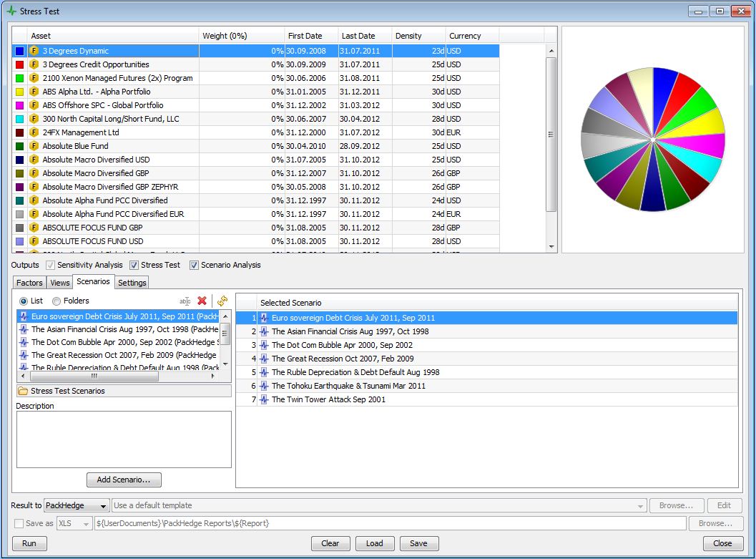Click fund icon of 300 North Capital
This screenshot has width=756, height=559.
[34, 119]
